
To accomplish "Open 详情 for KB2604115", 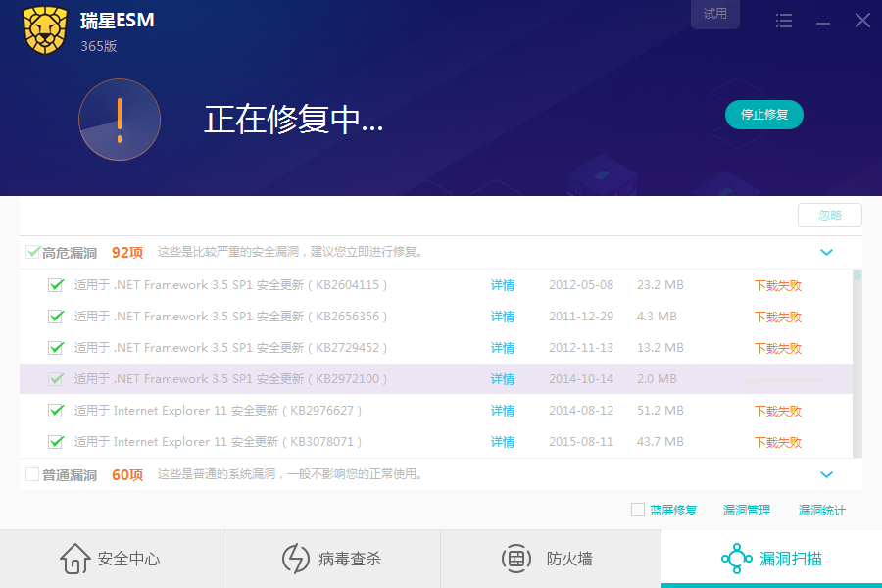I will click(503, 285).
